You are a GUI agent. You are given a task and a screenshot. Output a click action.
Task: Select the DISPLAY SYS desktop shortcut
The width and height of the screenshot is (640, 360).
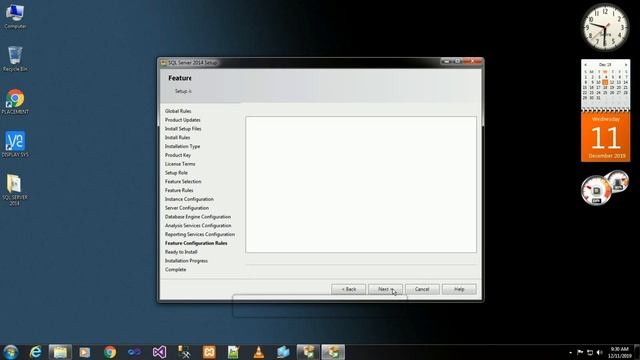(x=15, y=144)
